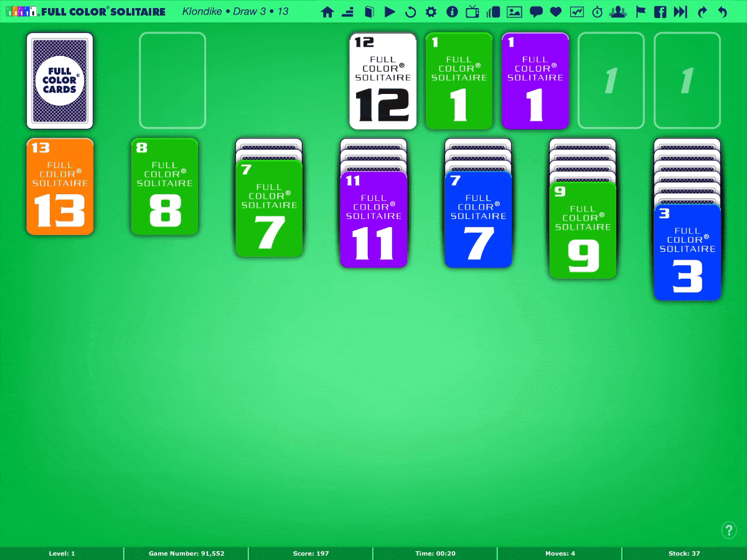Select the purple 11 card
Viewport: 747px width, 560px height.
click(374, 219)
